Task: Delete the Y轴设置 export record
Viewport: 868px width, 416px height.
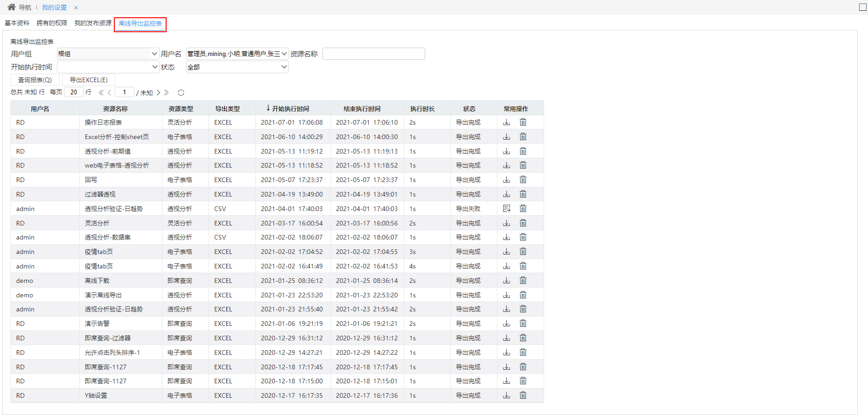Action: (x=523, y=395)
